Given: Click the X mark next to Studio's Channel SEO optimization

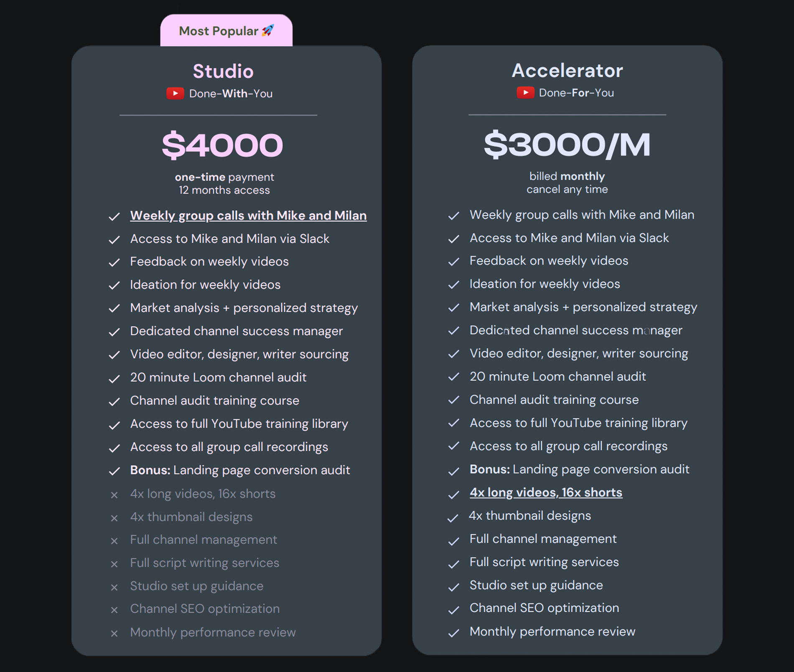Looking at the screenshot, I should (x=114, y=610).
